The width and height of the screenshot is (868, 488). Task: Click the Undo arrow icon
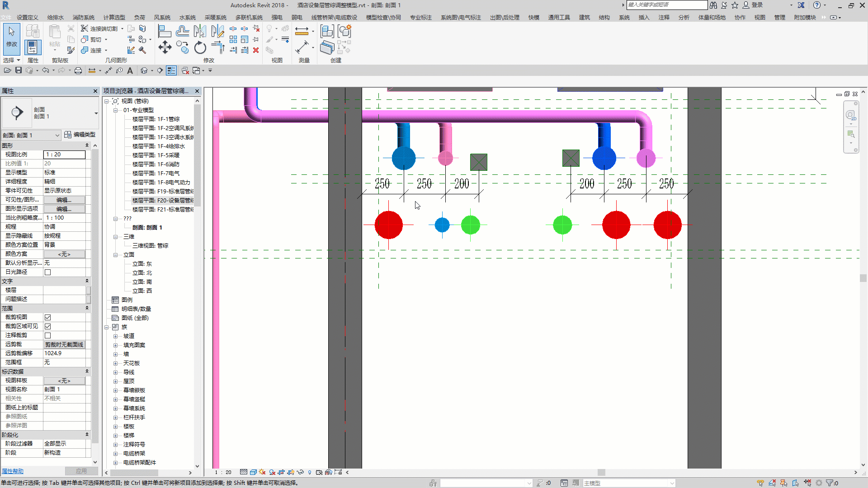45,70
